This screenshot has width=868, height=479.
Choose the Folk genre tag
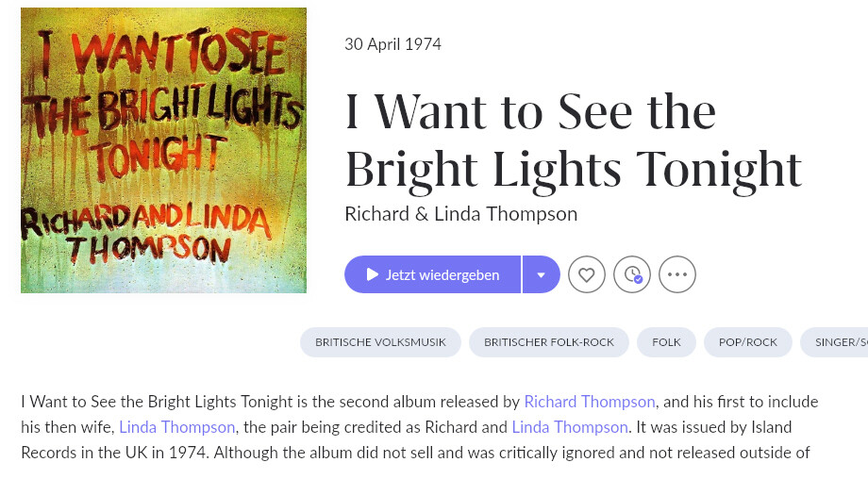[666, 342]
